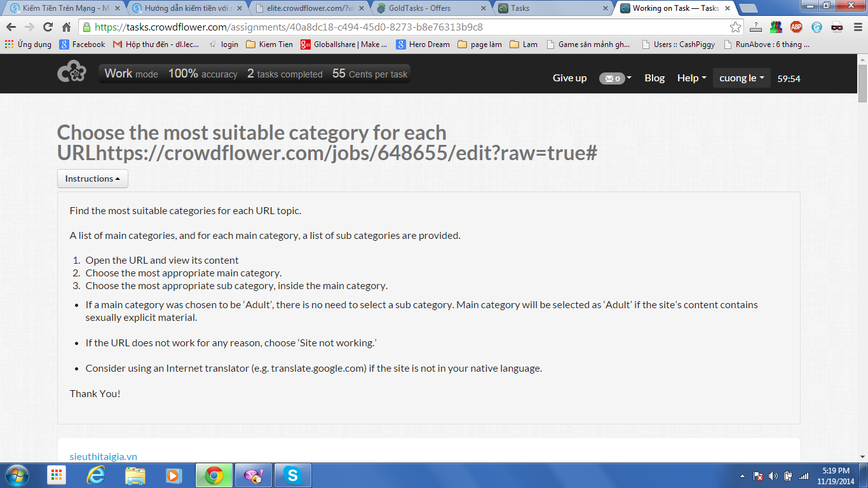Open the Game săn mảnh ghép bookmark

(x=588, y=44)
